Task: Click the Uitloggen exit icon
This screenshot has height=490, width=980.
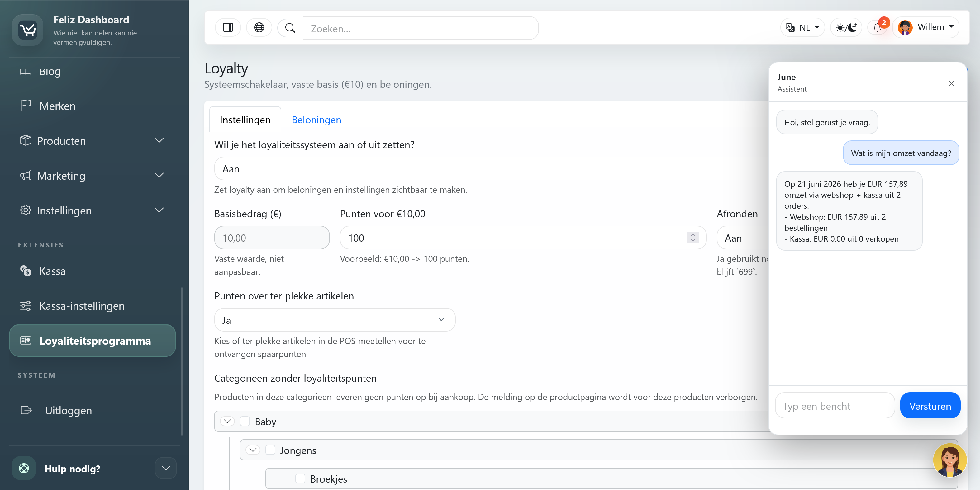Action: click(26, 410)
